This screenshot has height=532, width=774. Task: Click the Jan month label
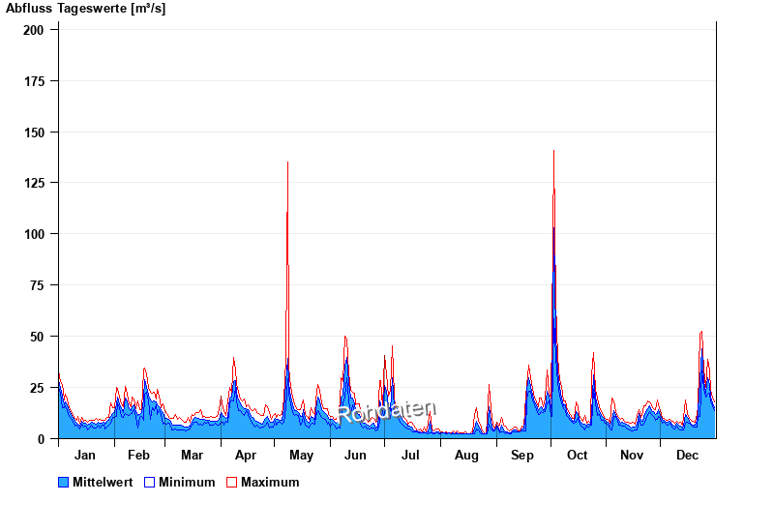pos(85,456)
